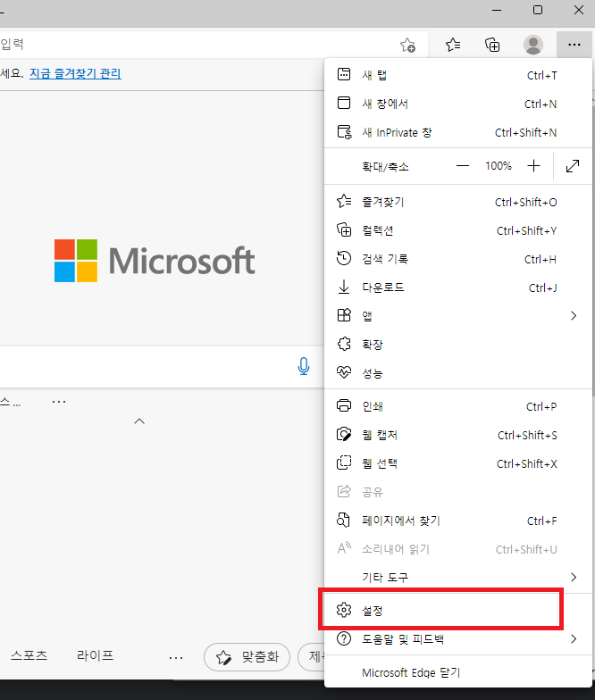Choose 웹 캡처 menu item
595x700 pixels.
pyautogui.click(x=457, y=435)
